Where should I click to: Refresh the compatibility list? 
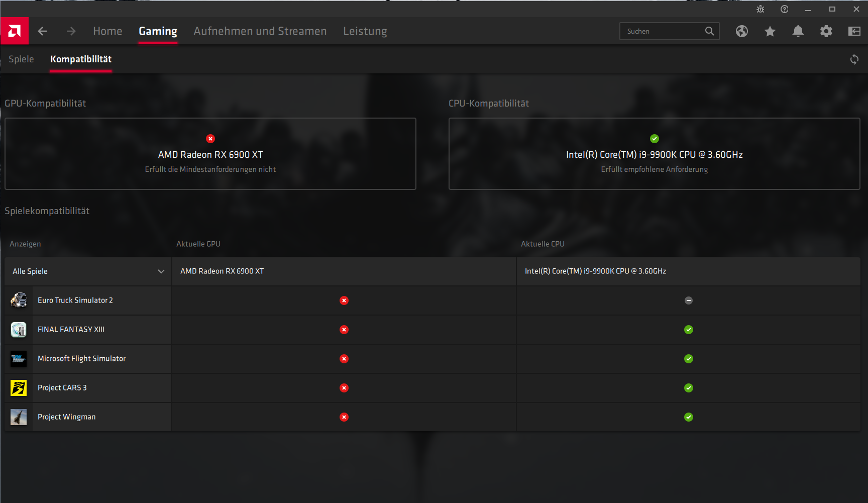[854, 59]
